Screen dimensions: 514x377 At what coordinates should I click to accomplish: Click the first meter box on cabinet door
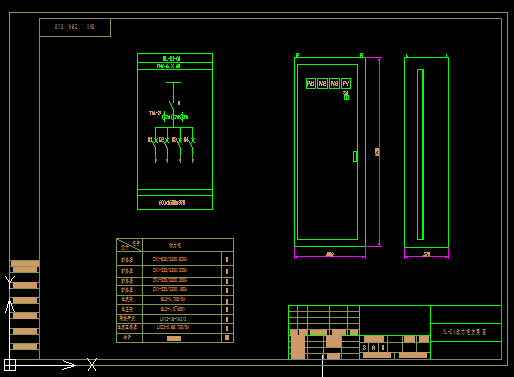pos(311,83)
